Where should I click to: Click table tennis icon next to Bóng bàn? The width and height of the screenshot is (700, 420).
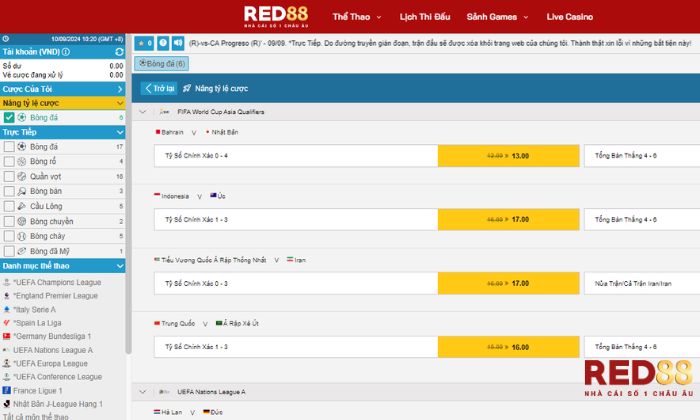click(x=21, y=191)
